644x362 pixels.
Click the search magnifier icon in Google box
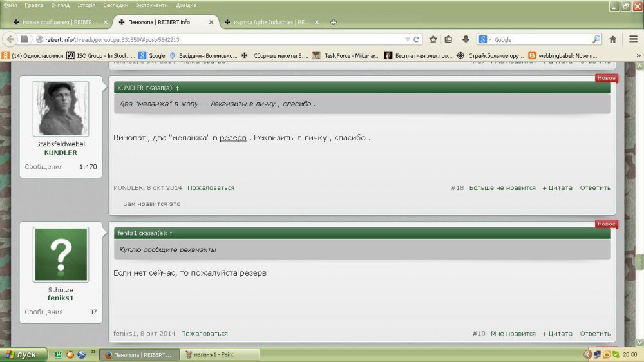click(596, 39)
